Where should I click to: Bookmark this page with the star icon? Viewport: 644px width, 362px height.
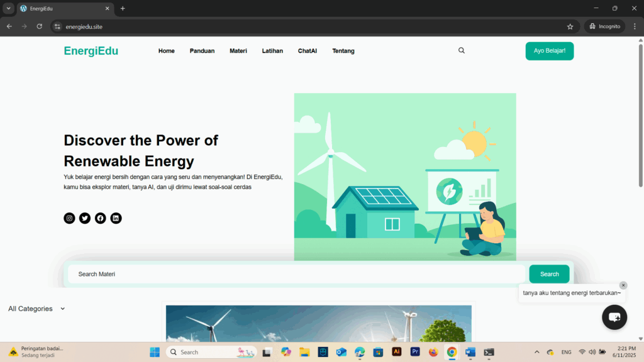[570, 26]
